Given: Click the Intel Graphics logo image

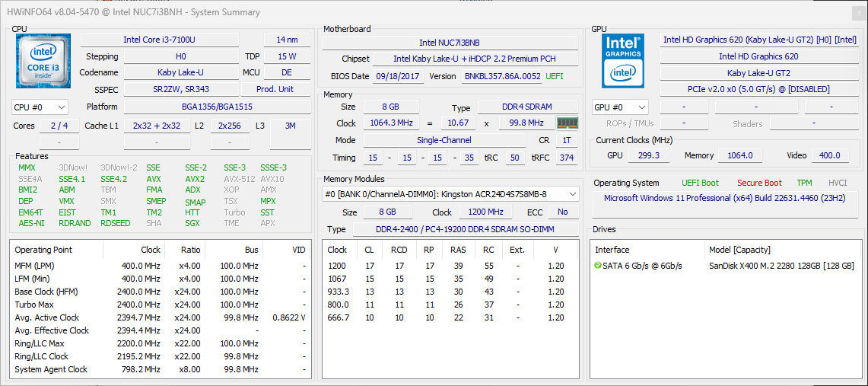Looking at the screenshot, I should pos(623,61).
